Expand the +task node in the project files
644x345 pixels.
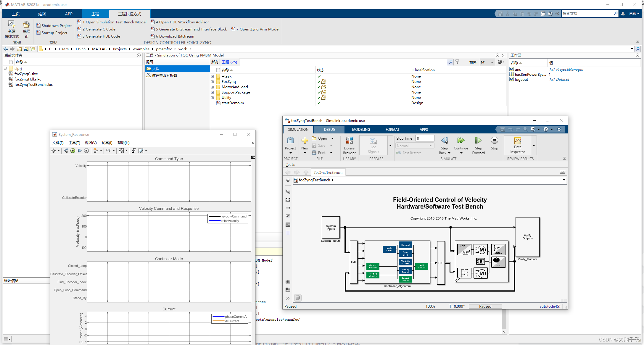click(212, 76)
